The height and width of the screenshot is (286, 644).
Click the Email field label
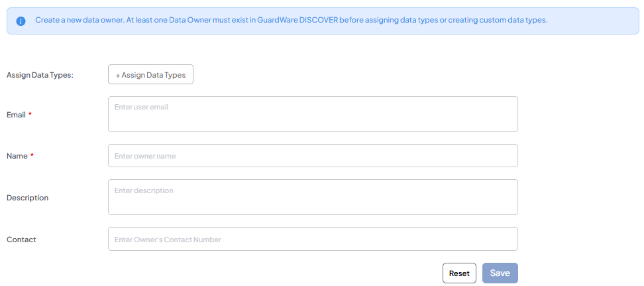[16, 115]
